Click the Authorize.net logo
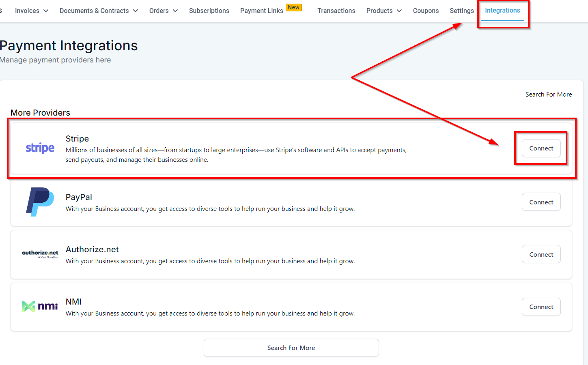The height and width of the screenshot is (365, 588). pos(40,254)
